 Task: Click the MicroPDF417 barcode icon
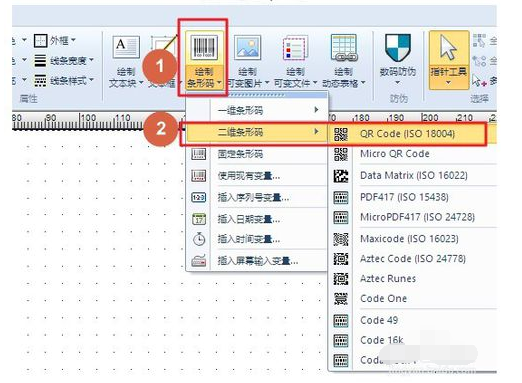click(341, 218)
